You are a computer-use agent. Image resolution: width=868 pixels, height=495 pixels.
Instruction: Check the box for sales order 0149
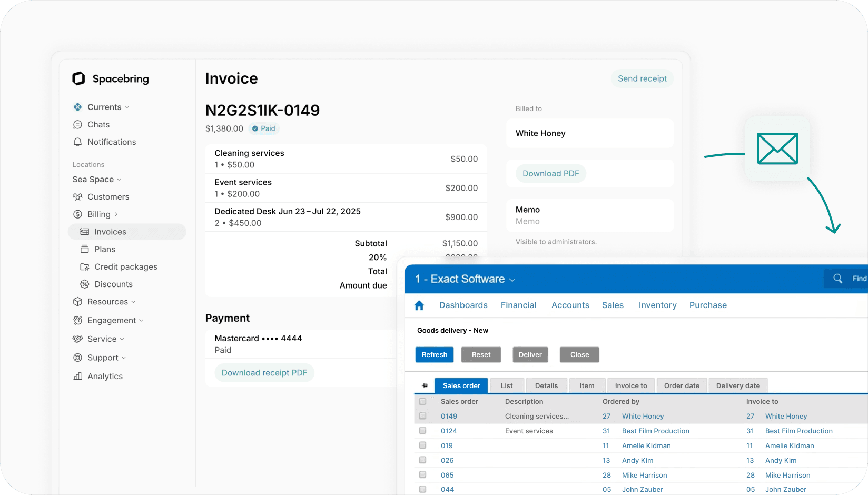pos(422,416)
